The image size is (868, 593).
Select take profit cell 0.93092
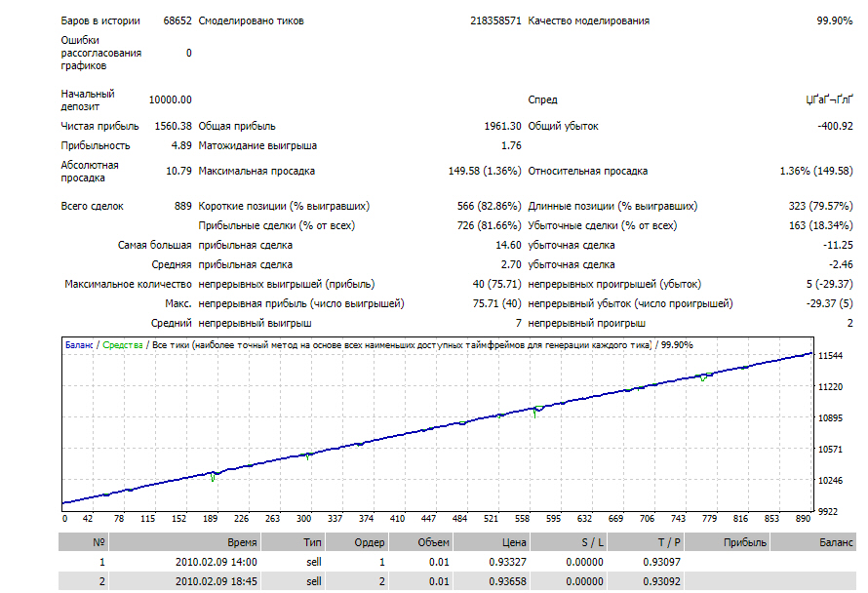661,581
